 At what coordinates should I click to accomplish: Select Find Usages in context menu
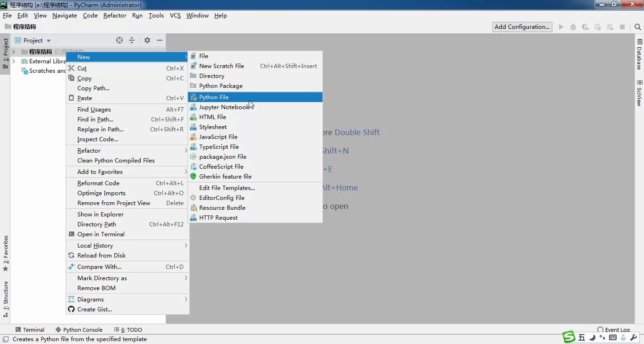127,109
